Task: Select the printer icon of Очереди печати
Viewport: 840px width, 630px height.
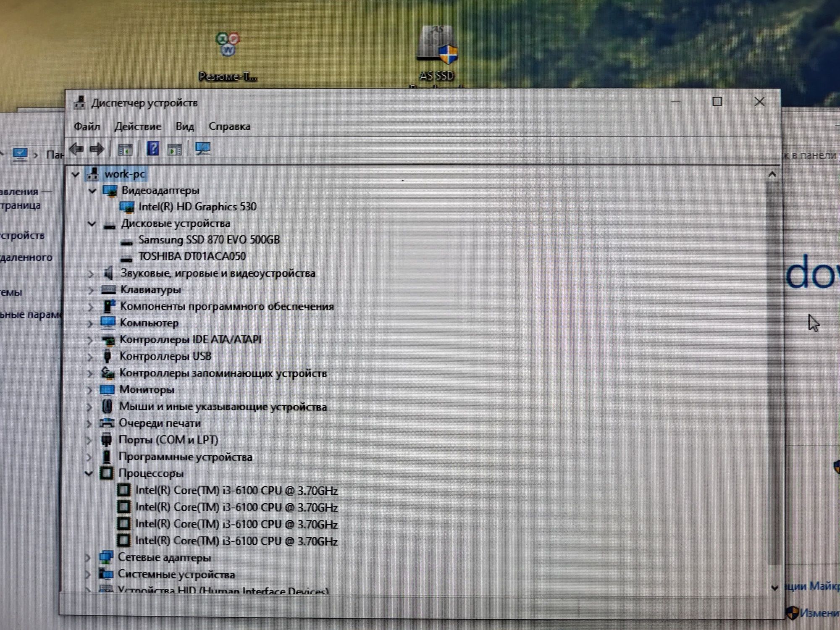Action: point(107,423)
